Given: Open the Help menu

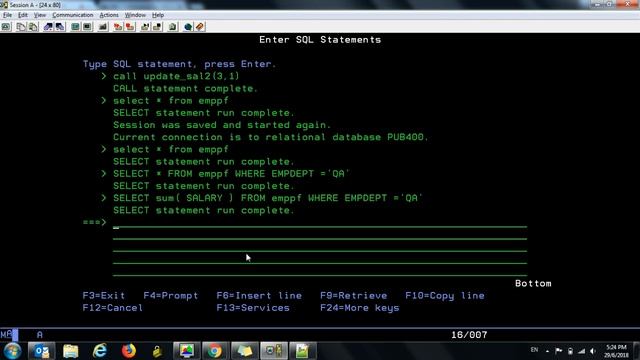Looking at the screenshot, I should tap(158, 15).
